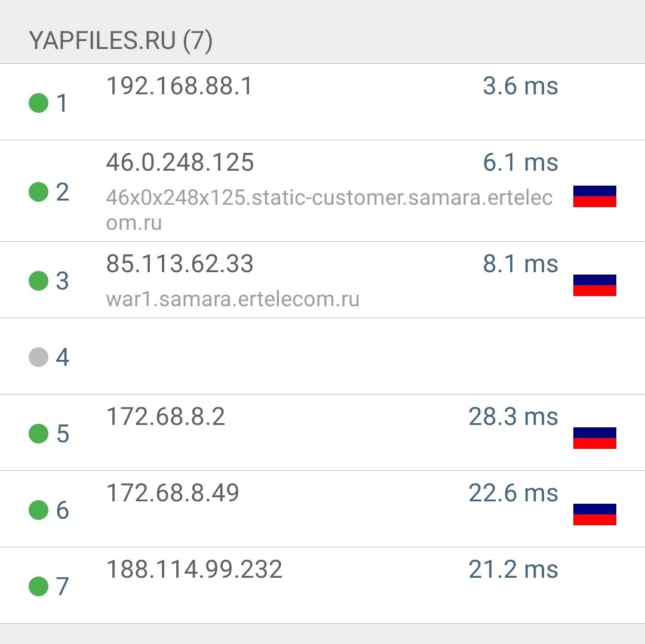Click the 3.6 ms latency value
The image size is (645, 644).
tap(520, 86)
